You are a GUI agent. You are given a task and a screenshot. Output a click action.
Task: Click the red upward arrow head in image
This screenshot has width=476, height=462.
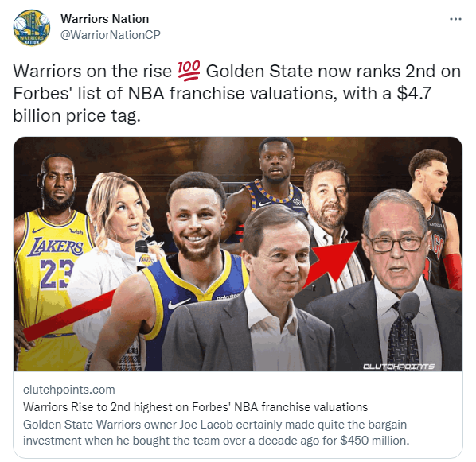tap(335, 258)
